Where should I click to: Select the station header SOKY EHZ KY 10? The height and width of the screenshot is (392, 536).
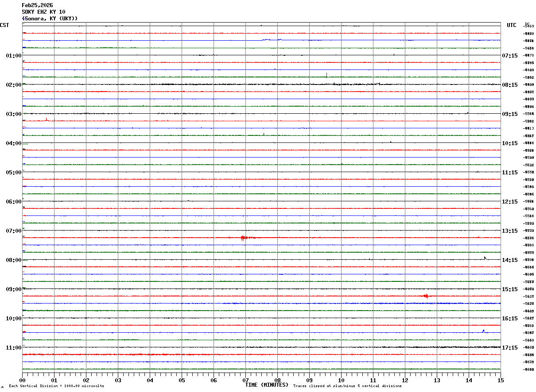43,12
